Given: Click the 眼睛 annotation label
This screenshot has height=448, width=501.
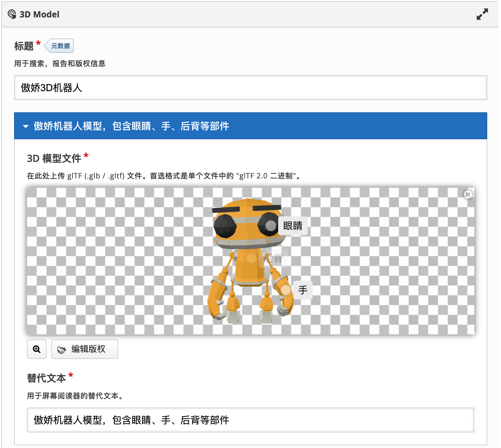Looking at the screenshot, I should point(292,226).
